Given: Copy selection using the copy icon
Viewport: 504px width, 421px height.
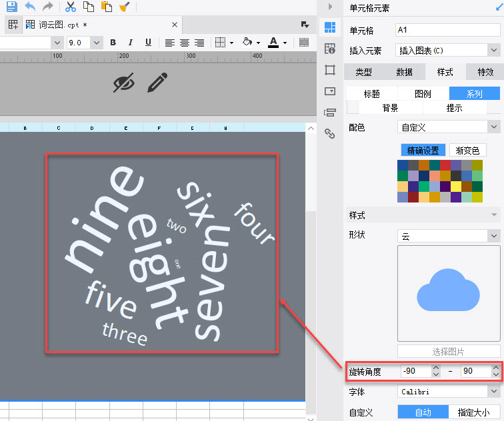Looking at the screenshot, I should [89, 7].
